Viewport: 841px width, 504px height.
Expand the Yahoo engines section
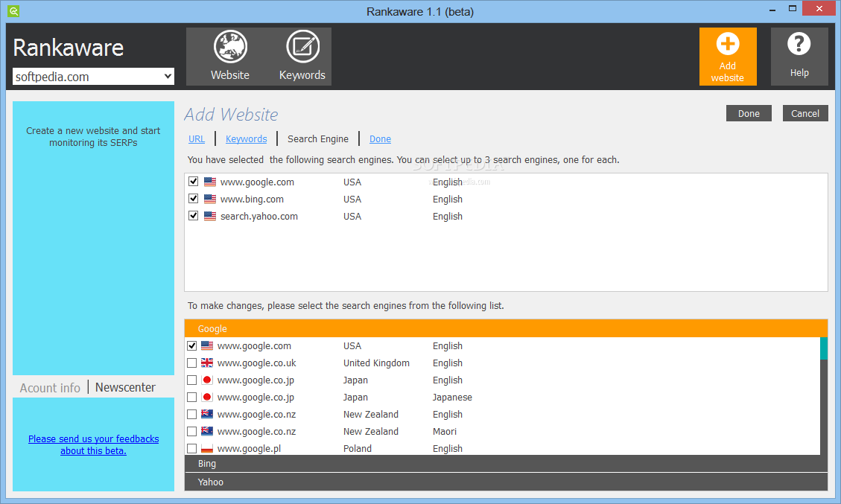pos(506,482)
